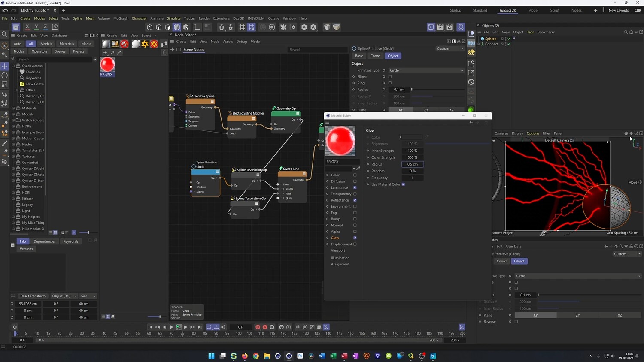Go to end of timeline
Viewport: 644px width, 362px height.
(x=199, y=327)
